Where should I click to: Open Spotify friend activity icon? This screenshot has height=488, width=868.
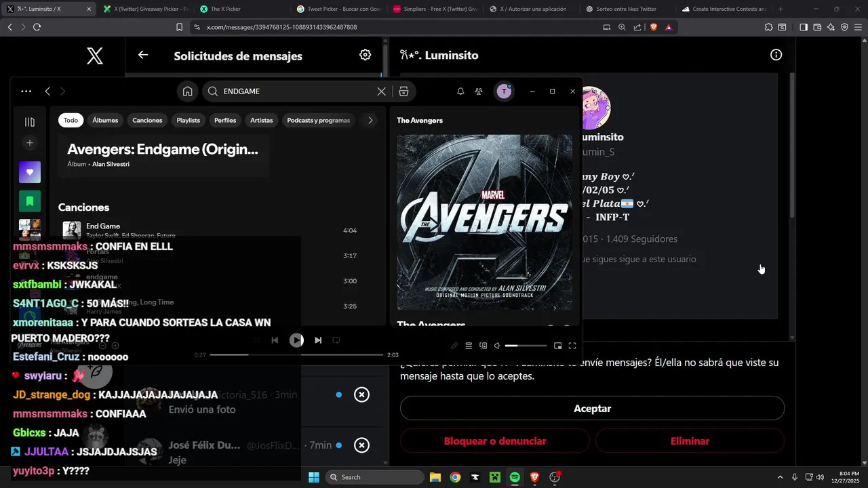click(479, 91)
